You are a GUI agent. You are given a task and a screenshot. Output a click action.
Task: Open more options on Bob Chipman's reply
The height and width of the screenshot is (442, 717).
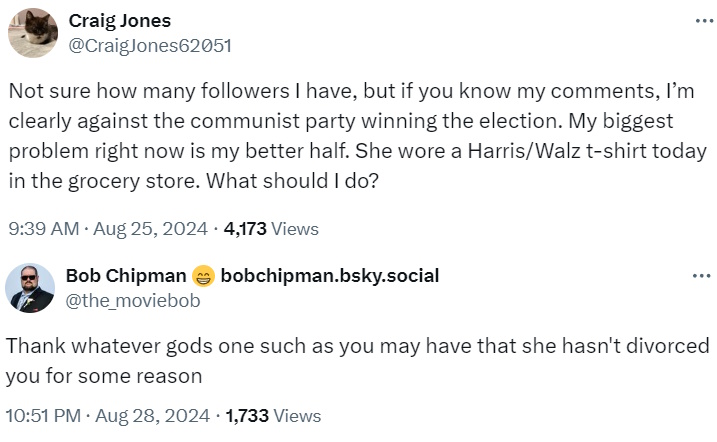(703, 275)
